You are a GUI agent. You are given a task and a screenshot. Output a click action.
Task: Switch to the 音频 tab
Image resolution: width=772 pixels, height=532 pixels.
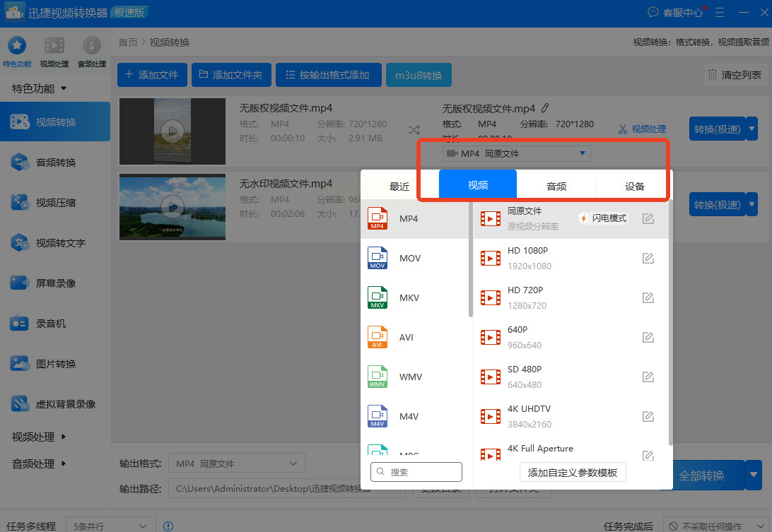[556, 187]
